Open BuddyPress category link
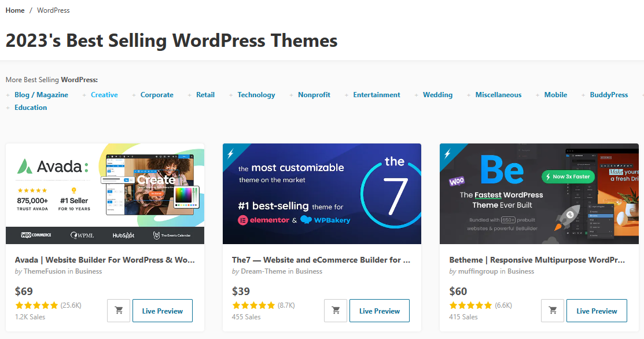 point(609,95)
